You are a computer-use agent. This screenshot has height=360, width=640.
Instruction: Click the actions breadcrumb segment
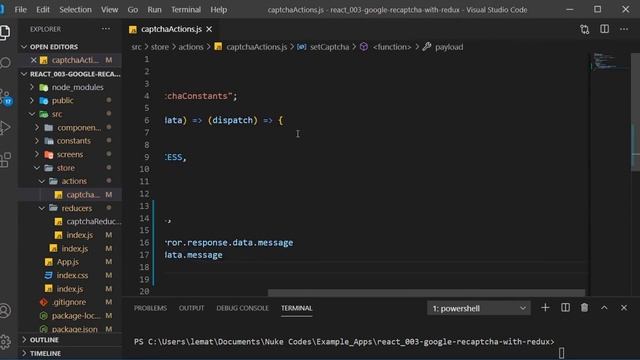tap(191, 47)
